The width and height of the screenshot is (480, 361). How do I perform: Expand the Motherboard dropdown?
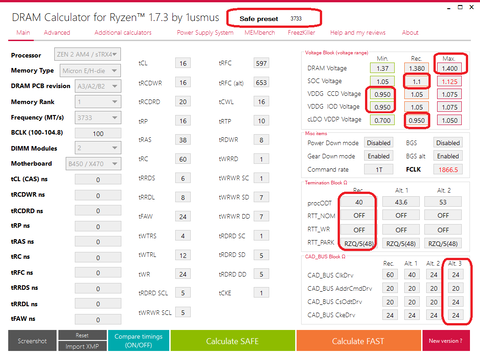[93, 164]
